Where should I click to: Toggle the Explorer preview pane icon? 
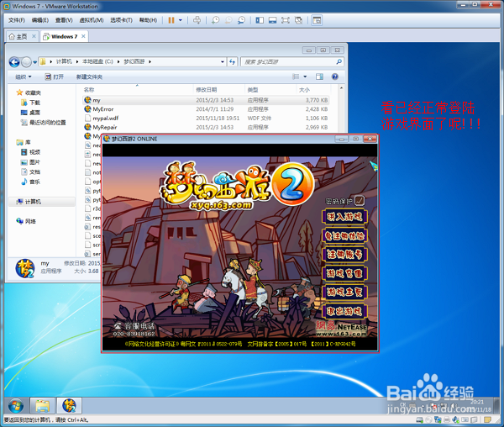click(x=319, y=76)
